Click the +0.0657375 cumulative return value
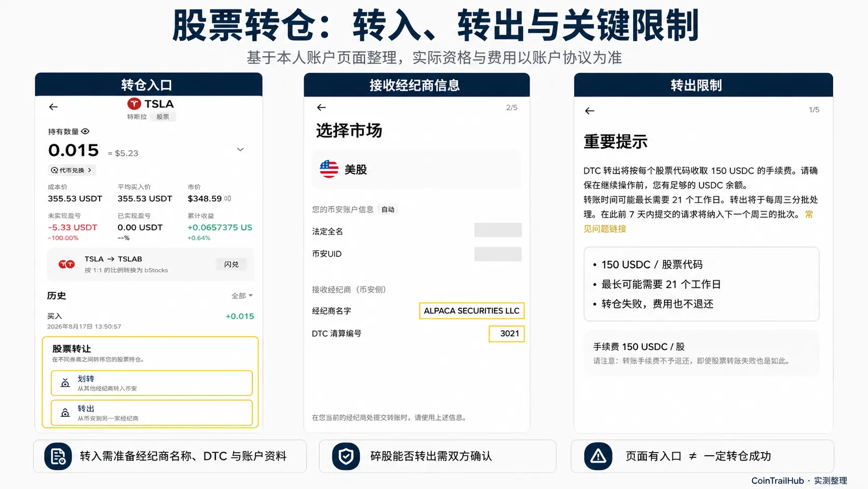The width and height of the screenshot is (868, 489). coord(220,228)
